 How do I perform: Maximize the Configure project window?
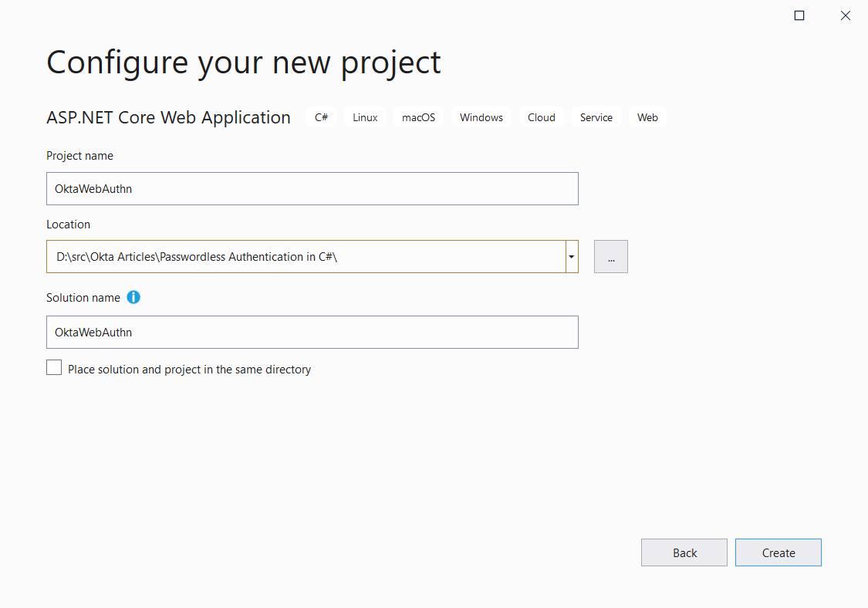click(799, 15)
